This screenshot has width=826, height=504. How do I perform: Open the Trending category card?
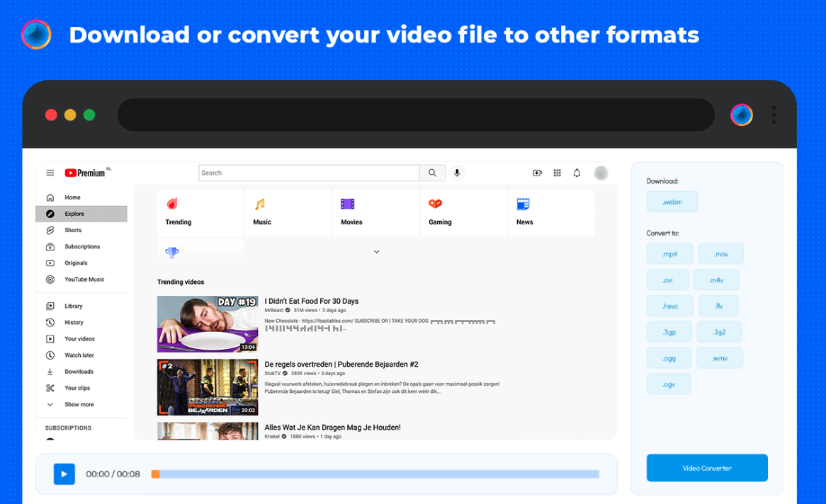click(200, 213)
